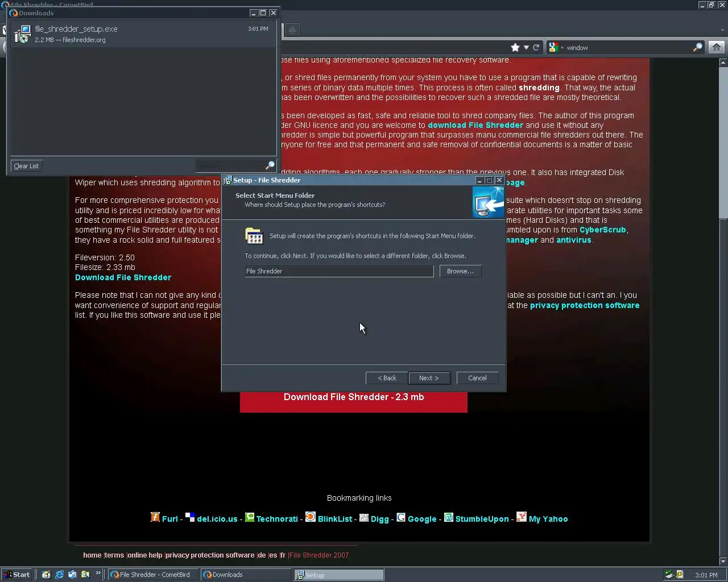Click the fr language footer link

tap(283, 555)
